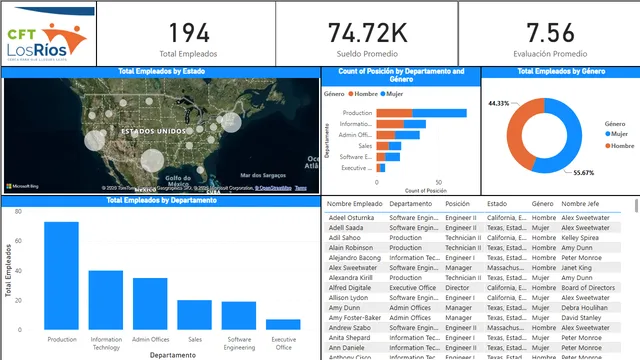Image resolution: width=640 pixels, height=360 pixels.
Task: Select the 194 Total Empleados card
Action: coord(186,34)
